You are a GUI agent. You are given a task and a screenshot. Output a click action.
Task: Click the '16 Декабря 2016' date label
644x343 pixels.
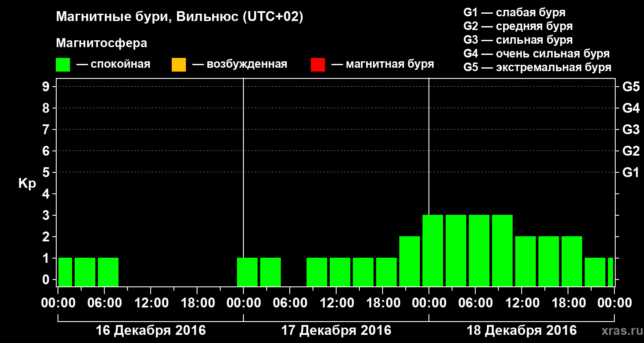[151, 331]
